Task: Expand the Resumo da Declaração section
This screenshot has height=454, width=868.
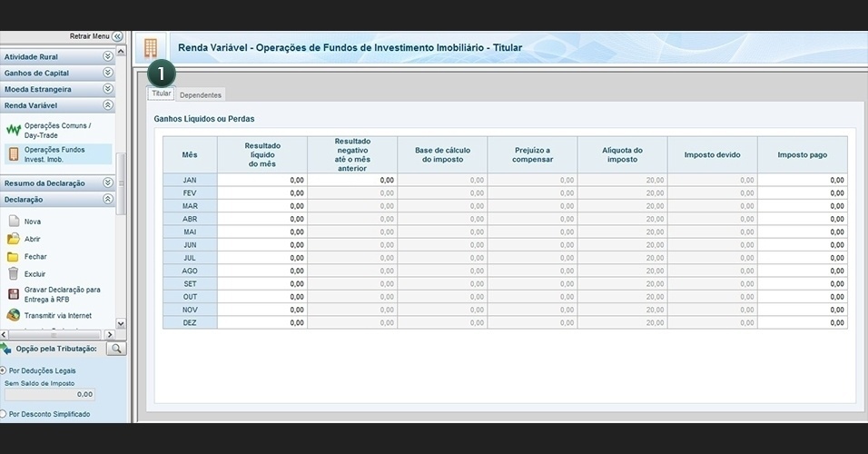Action: click(x=108, y=183)
